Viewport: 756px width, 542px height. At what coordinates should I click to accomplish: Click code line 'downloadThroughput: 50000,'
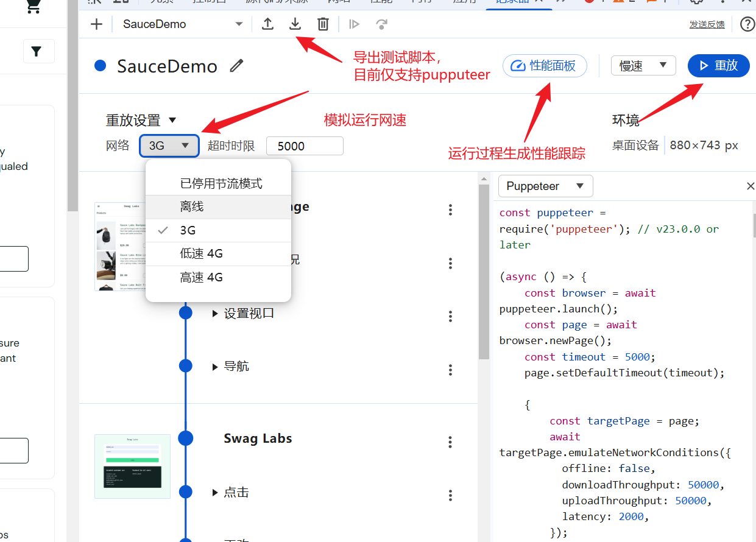[643, 485]
